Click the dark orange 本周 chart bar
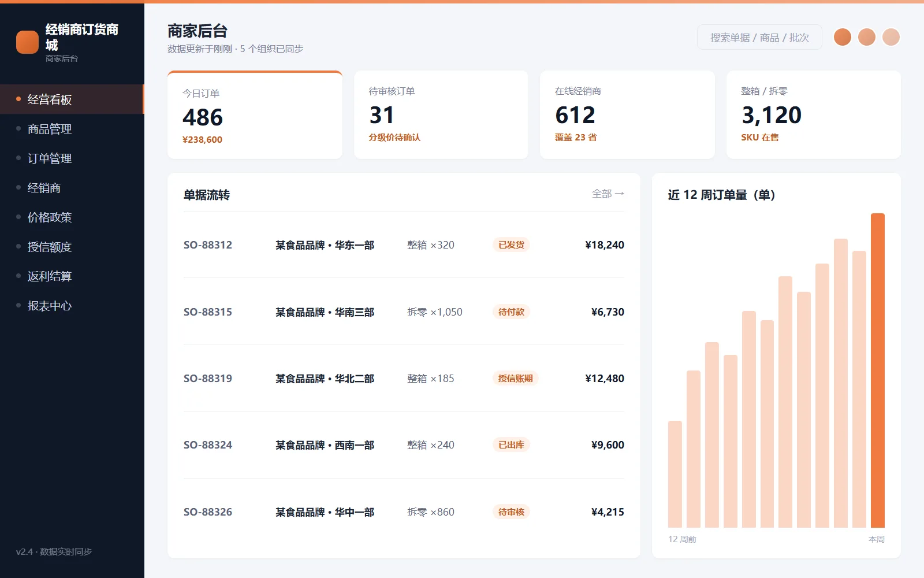Image resolution: width=924 pixels, height=578 pixels. [x=878, y=370]
